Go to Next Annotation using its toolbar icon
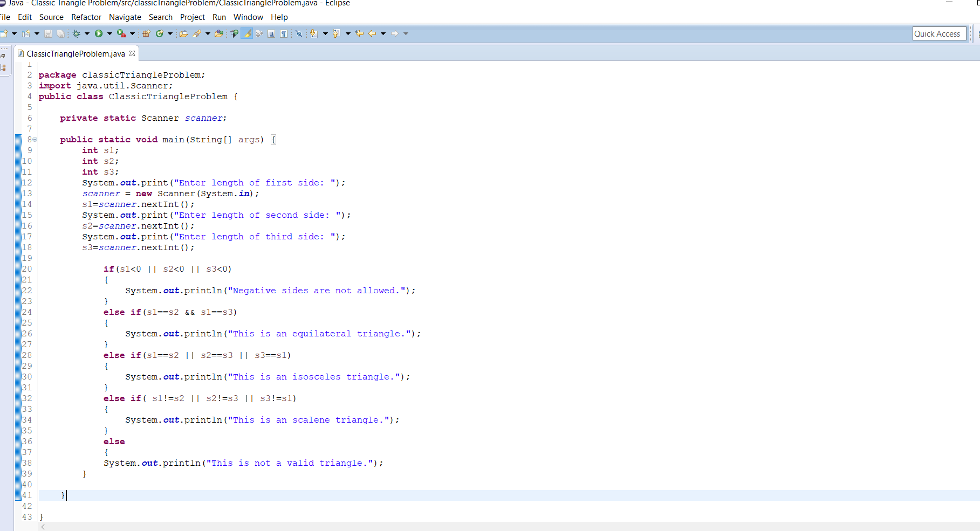 pos(313,33)
